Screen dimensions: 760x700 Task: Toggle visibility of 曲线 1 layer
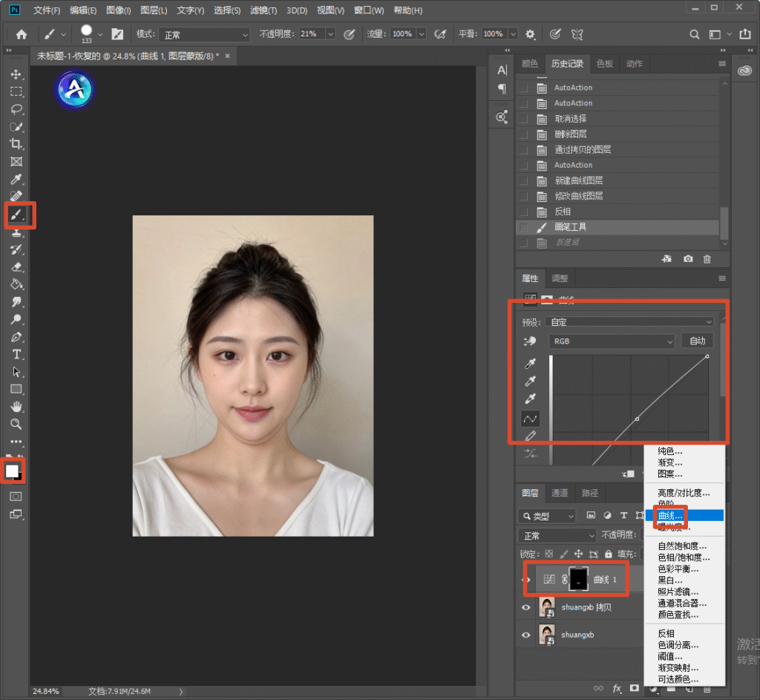(x=527, y=580)
